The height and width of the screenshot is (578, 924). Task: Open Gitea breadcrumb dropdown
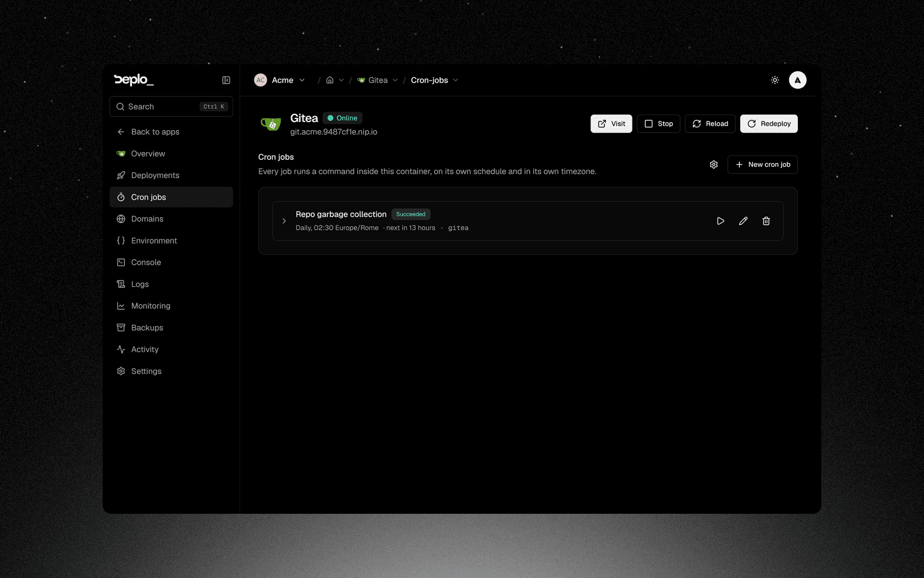(395, 80)
